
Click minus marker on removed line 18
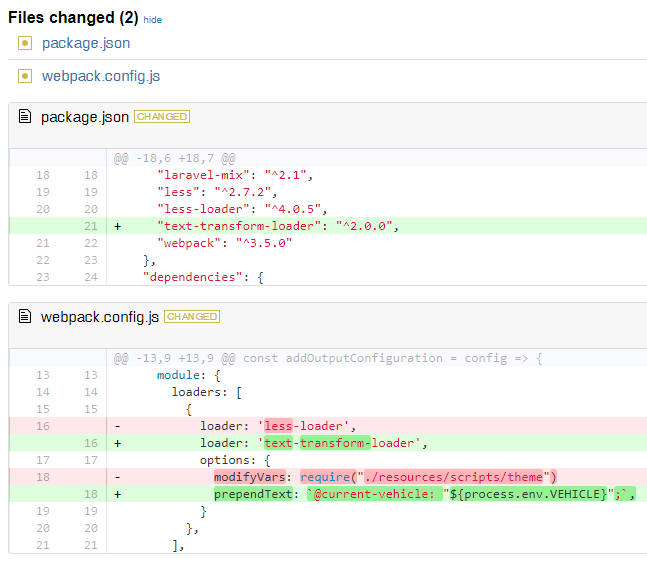[x=118, y=477]
